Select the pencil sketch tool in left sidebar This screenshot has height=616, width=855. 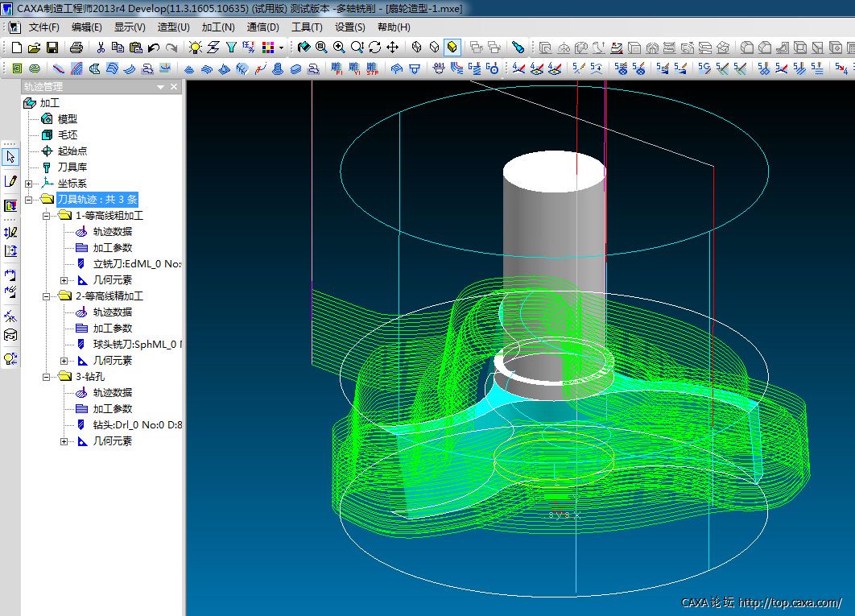pyautogui.click(x=10, y=181)
